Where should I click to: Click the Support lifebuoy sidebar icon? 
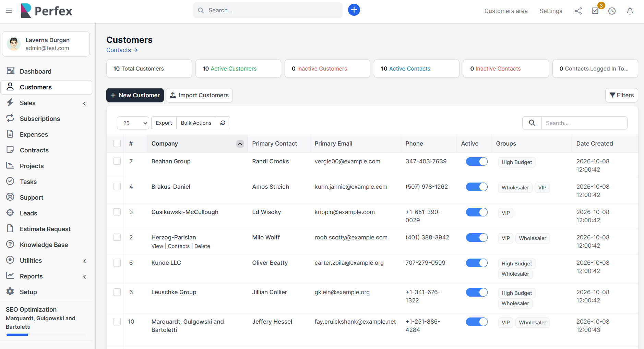pos(10,197)
